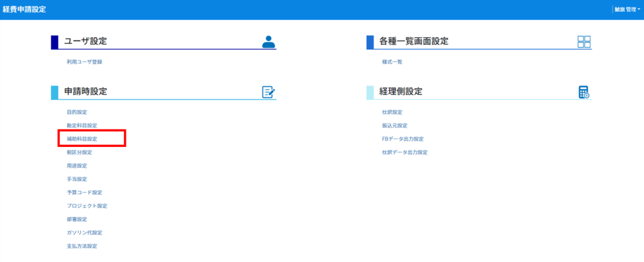Open ガソリン代設定 link

tap(84, 232)
